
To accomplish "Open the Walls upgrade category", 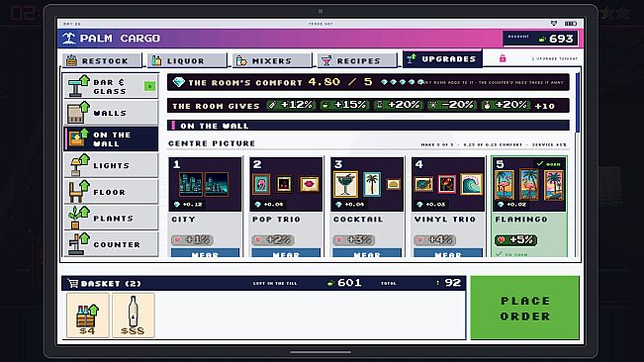I will click(x=111, y=113).
